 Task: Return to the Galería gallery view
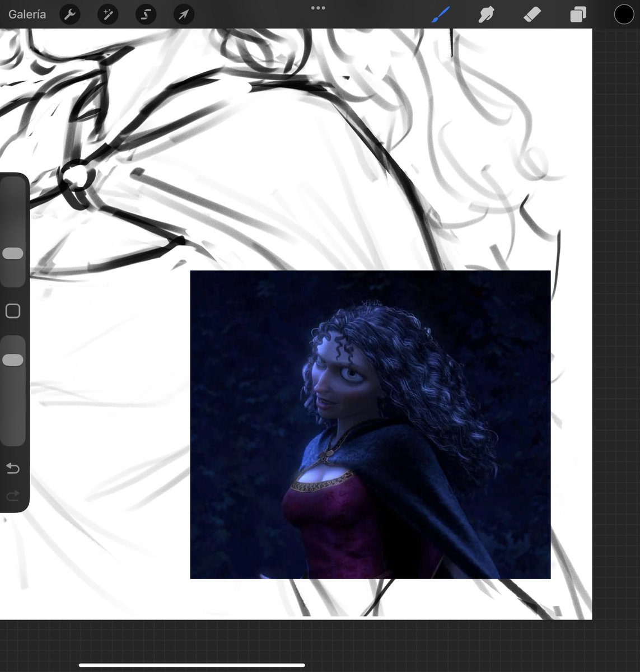click(27, 15)
